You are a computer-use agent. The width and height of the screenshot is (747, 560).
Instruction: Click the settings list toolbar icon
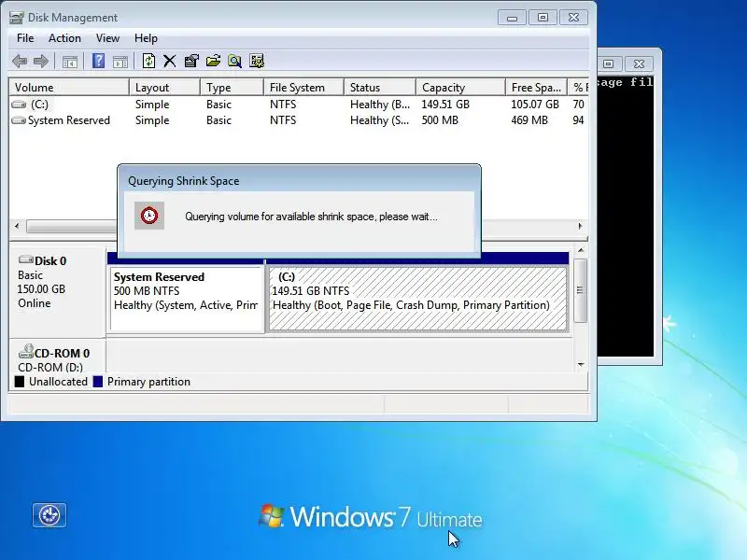pos(256,61)
